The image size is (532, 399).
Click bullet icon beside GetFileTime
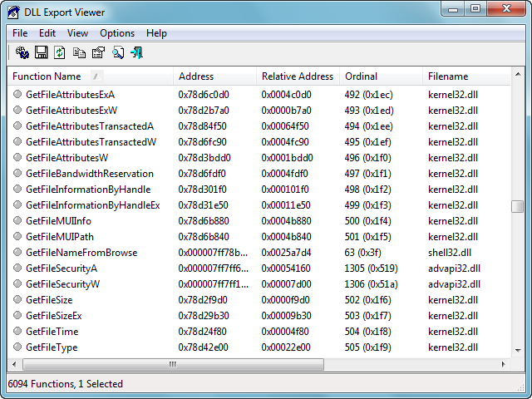coord(17,331)
